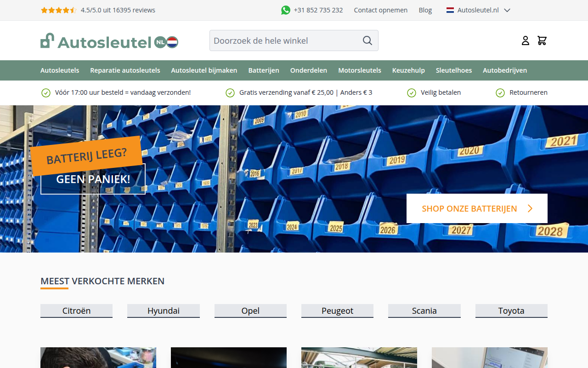The height and width of the screenshot is (368, 588).
Task: Click the Batterij leeg? orange label
Action: 86,155
